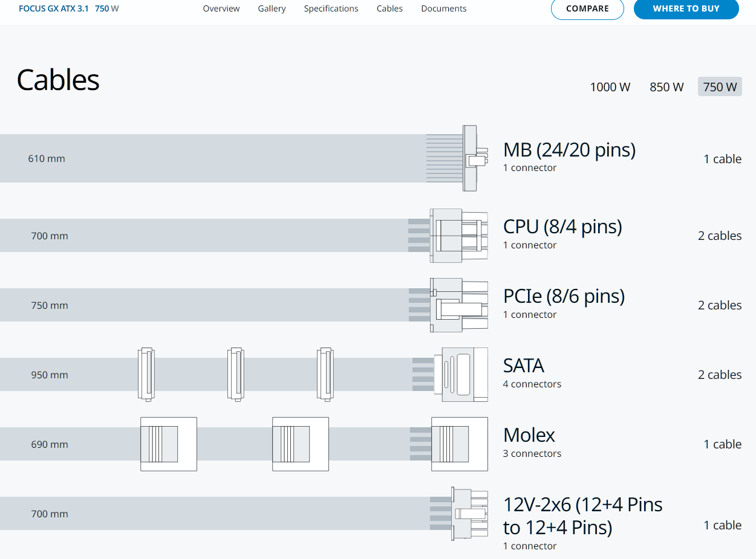Click '1 cable' in the Molex row
Image resolution: width=756 pixels, height=559 pixels.
pyautogui.click(x=722, y=444)
